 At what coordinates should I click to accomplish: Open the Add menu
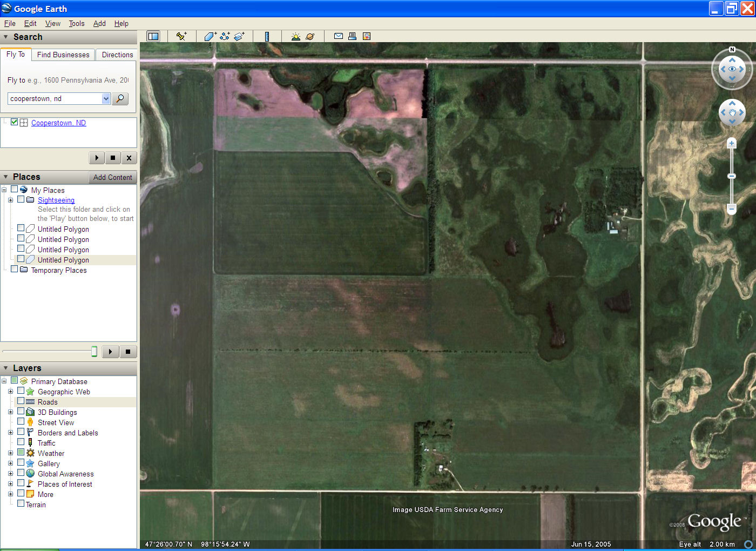[x=99, y=23]
